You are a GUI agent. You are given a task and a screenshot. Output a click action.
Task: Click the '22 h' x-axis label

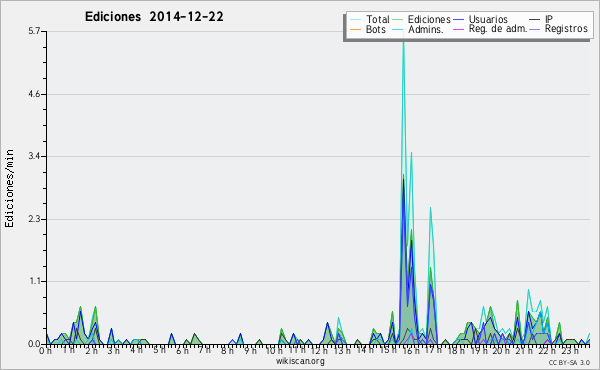click(x=546, y=351)
